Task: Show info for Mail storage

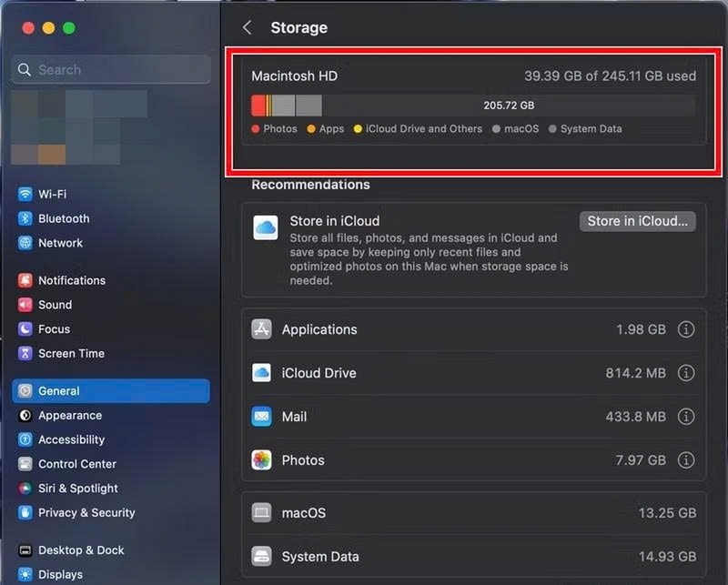Action: point(686,417)
